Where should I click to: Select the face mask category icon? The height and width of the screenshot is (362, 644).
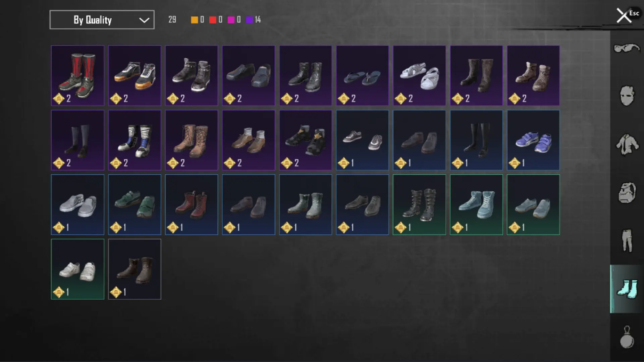pos(627,96)
